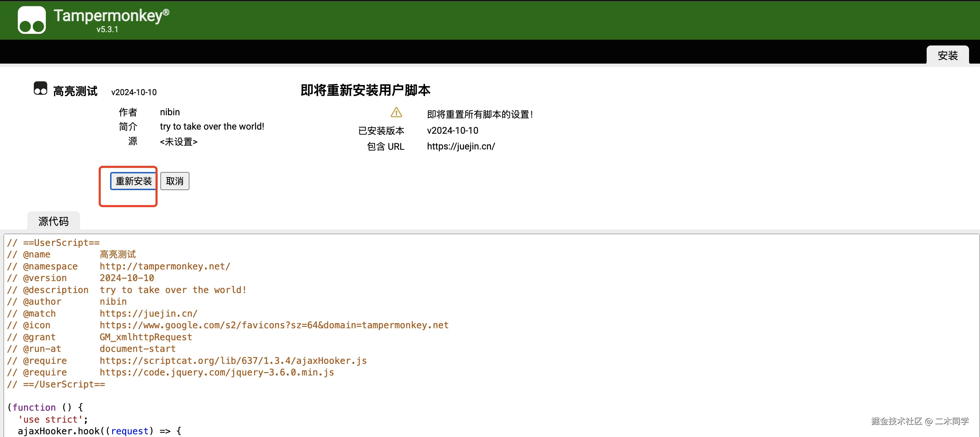The width and height of the screenshot is (980, 437).
Task: Click the ajaxHooker.js @require URL line
Action: [233, 360]
